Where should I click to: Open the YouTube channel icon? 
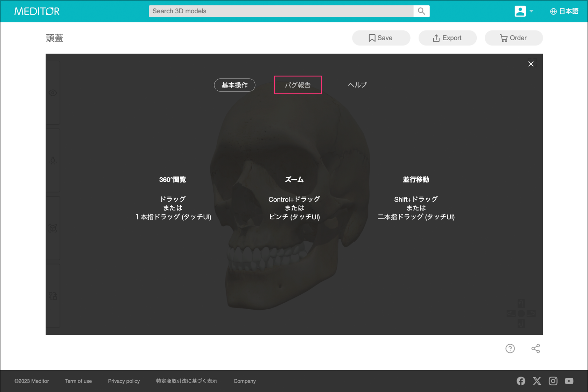(x=569, y=381)
